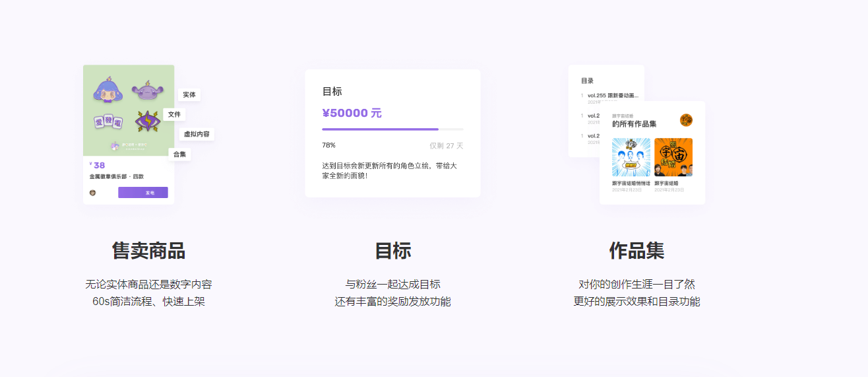Select the 实体 tag
The width and height of the screenshot is (868, 377).
(189, 95)
